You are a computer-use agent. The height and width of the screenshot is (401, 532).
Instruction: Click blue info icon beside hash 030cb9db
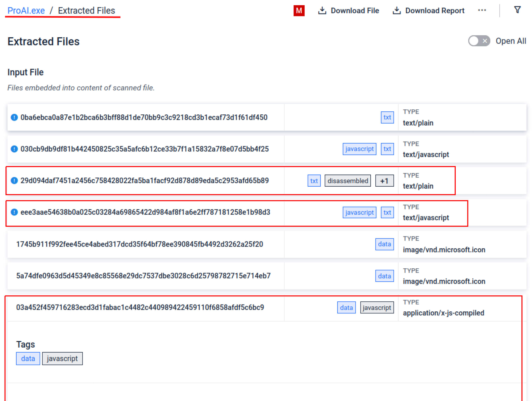[x=14, y=149]
